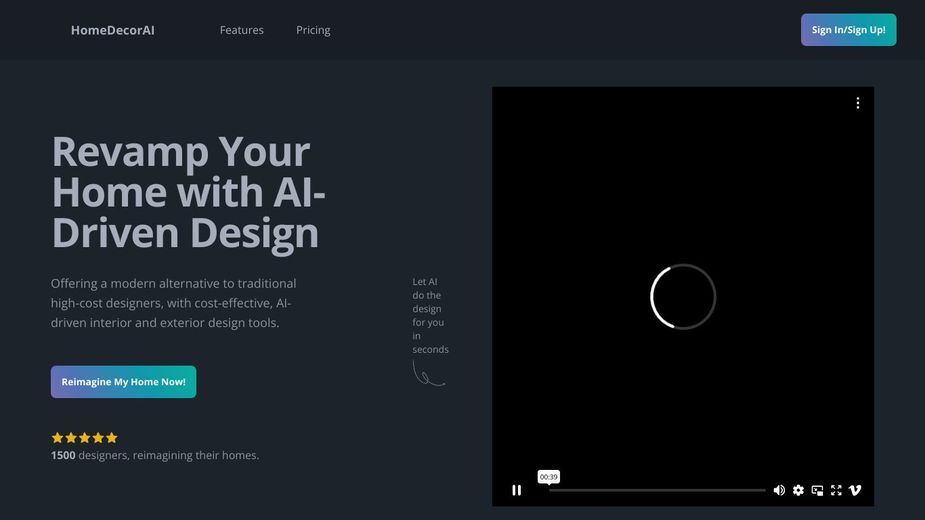This screenshot has width=925, height=520.
Task: Enable picture-in-picture mode icon
Action: pyautogui.click(x=817, y=490)
